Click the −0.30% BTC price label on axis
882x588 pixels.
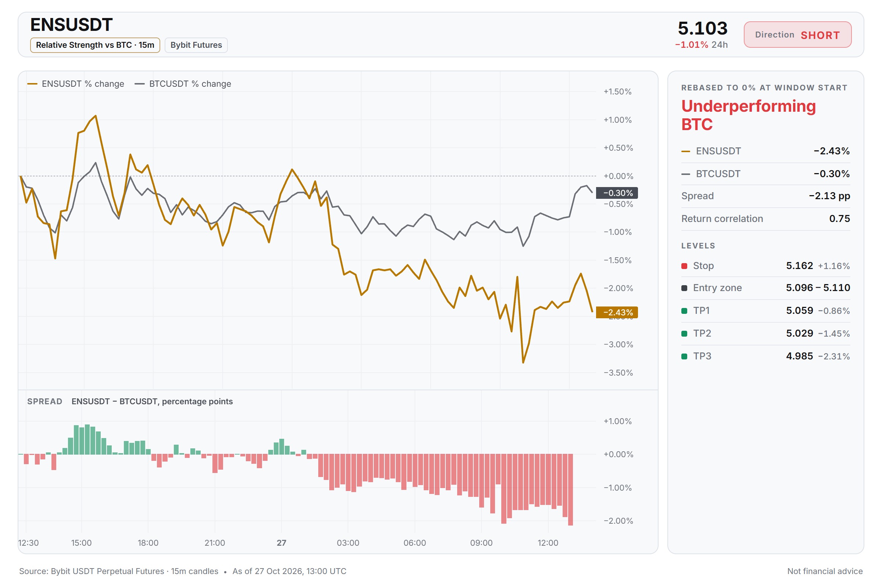pos(617,193)
